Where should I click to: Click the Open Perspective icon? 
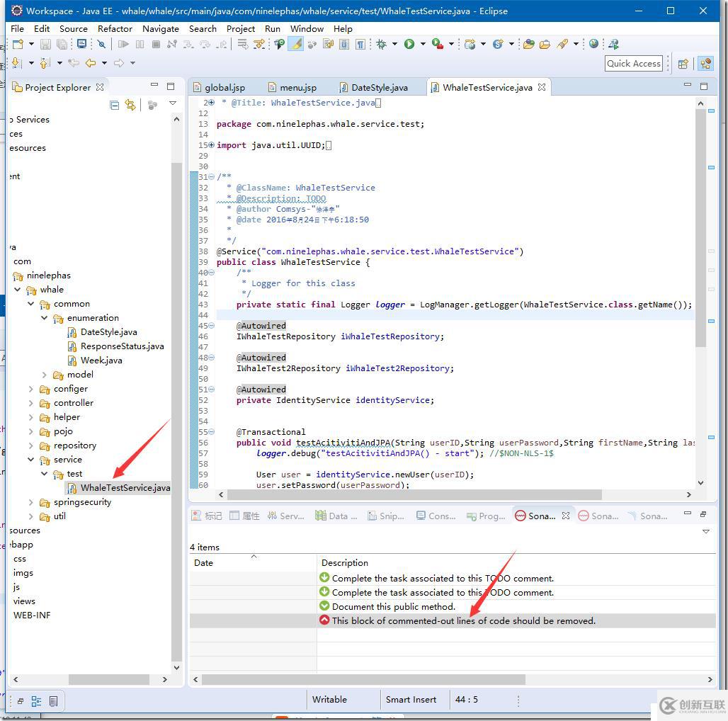pyautogui.click(x=683, y=64)
